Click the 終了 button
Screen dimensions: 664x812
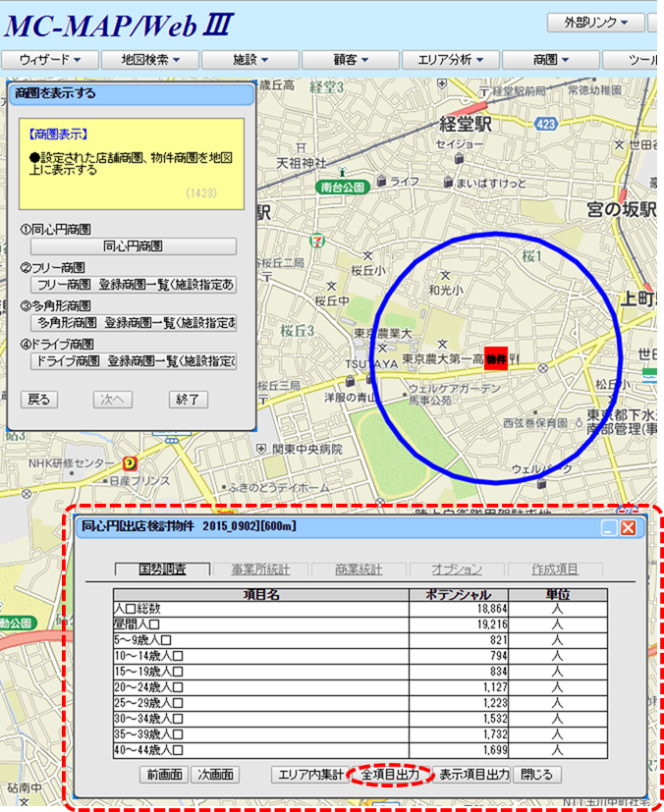point(188,400)
